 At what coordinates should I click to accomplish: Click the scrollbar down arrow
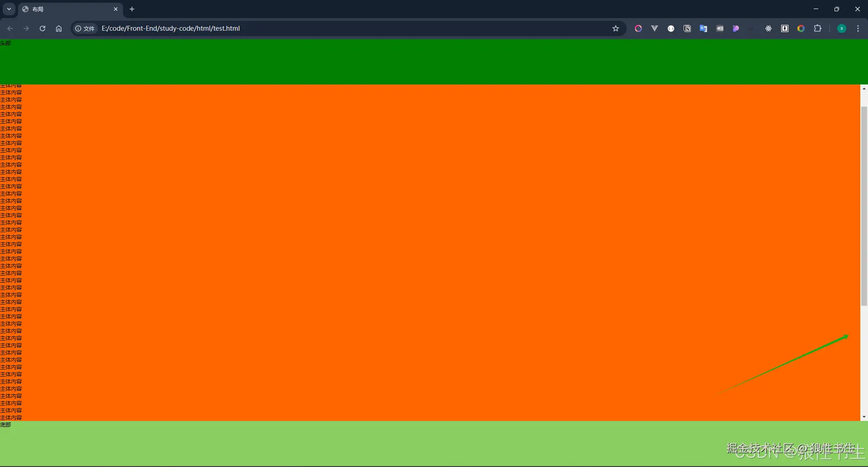[864, 417]
